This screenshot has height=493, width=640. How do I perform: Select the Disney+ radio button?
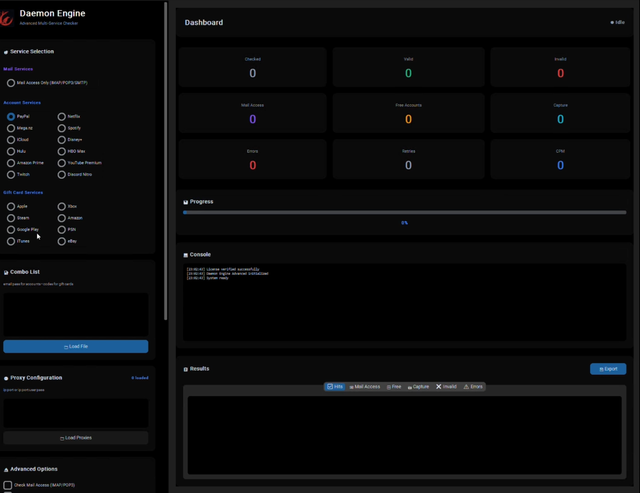[61, 140]
